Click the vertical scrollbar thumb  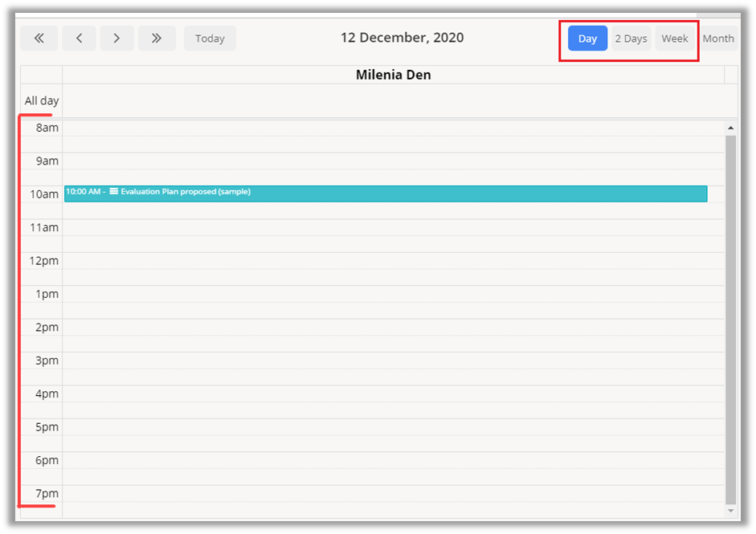click(x=730, y=321)
